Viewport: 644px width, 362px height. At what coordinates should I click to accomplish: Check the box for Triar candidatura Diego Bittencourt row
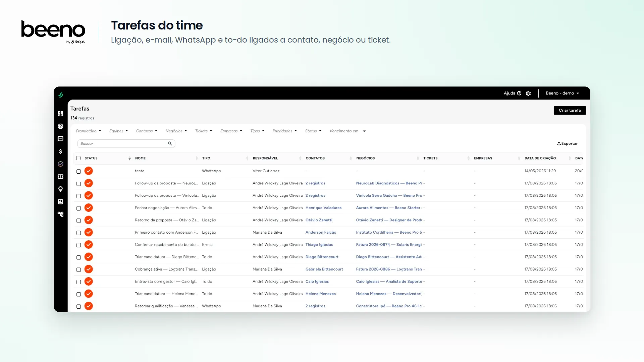point(79,257)
